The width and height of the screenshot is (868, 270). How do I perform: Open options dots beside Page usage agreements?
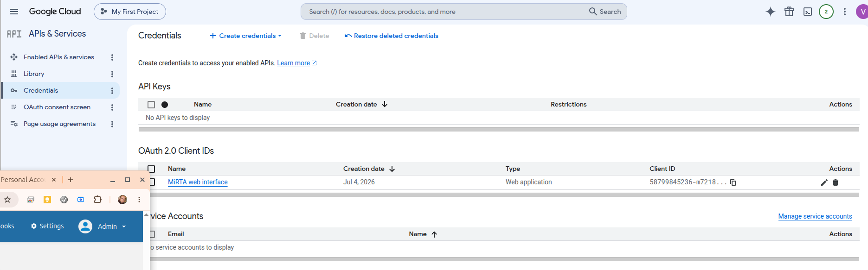(x=112, y=124)
